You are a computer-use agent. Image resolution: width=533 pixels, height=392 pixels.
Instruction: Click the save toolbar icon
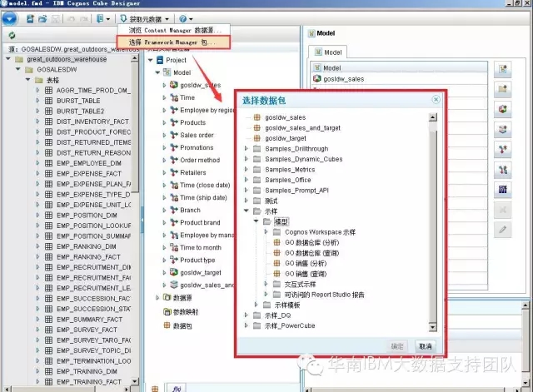(55, 18)
